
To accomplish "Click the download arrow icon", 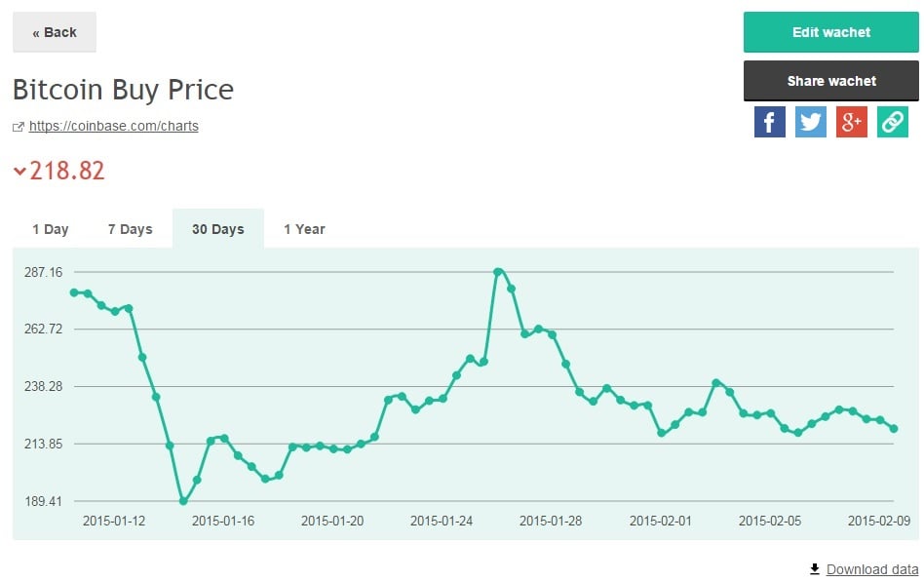I will point(815,569).
